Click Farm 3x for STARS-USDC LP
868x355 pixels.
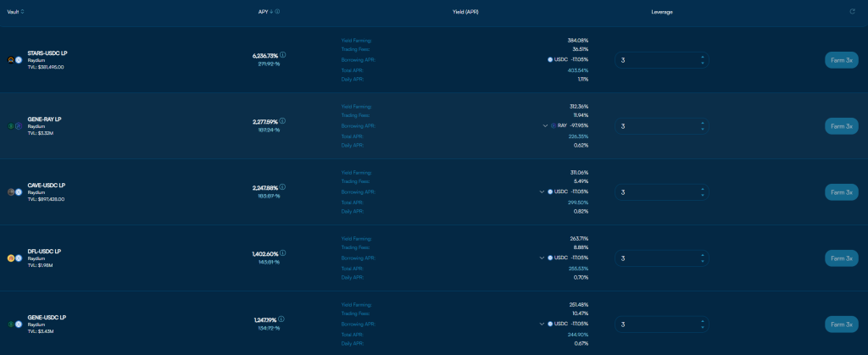(842, 60)
